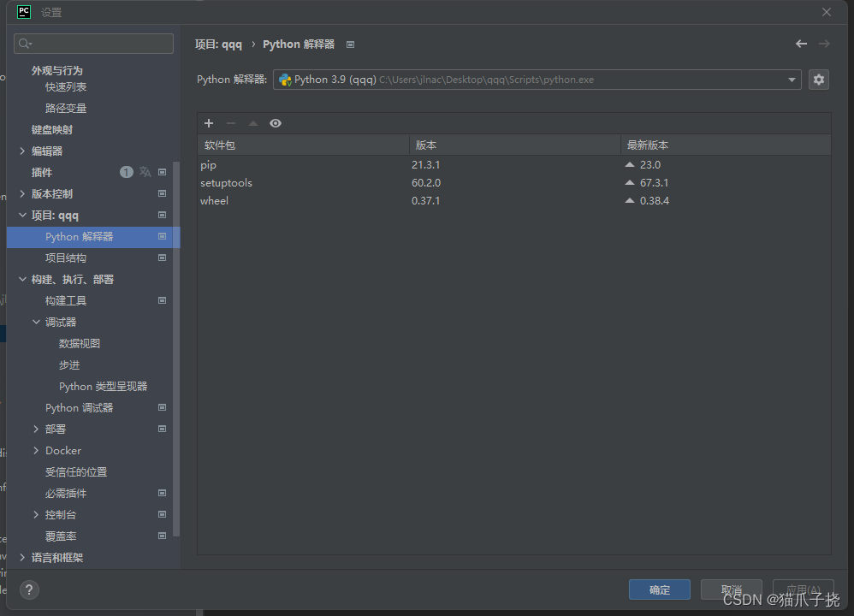Click the install package plus icon
This screenshot has width=854, height=616.
(209, 123)
